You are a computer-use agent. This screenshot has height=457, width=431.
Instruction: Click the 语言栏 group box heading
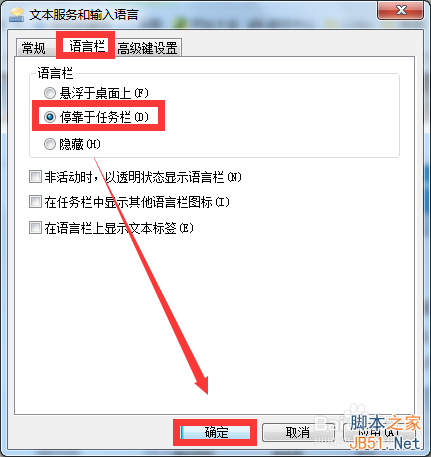pos(55,73)
